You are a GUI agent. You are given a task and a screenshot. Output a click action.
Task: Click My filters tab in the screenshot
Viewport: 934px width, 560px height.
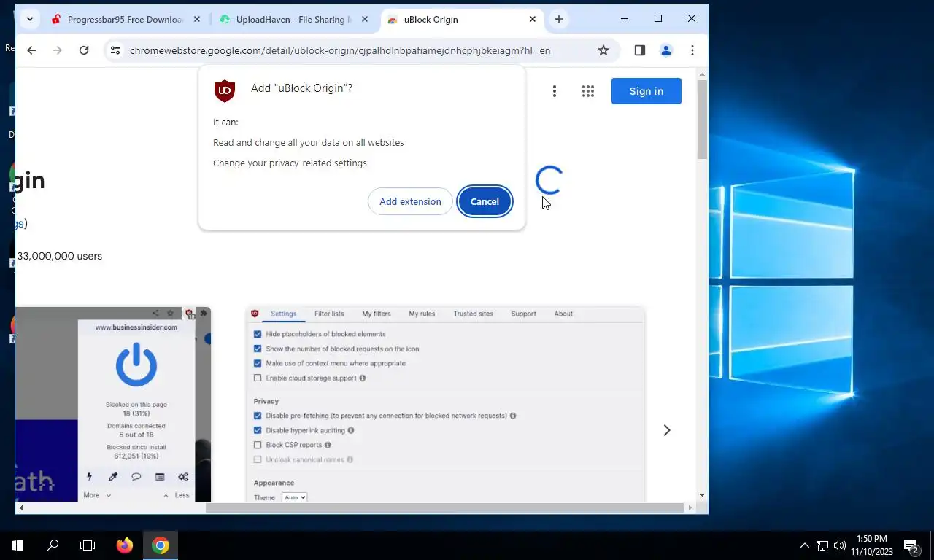pyautogui.click(x=377, y=314)
